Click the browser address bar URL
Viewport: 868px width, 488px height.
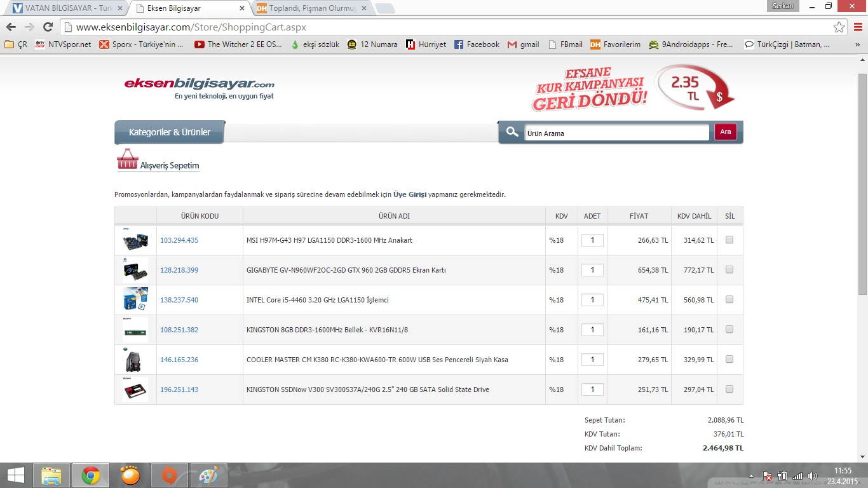coord(191,27)
